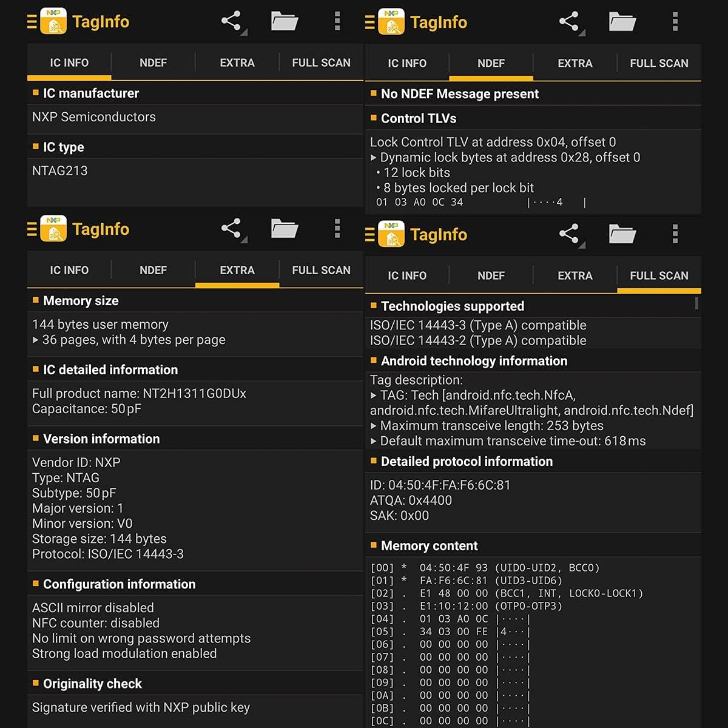Open overflow menu on the EXTRA screen

pyautogui.click(x=337, y=229)
